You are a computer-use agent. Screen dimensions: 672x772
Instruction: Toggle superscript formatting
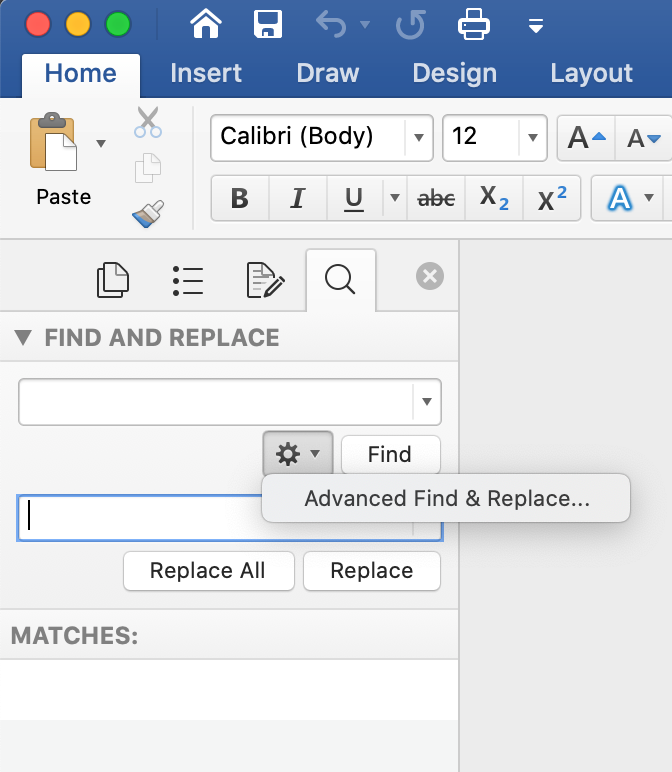[x=552, y=198]
